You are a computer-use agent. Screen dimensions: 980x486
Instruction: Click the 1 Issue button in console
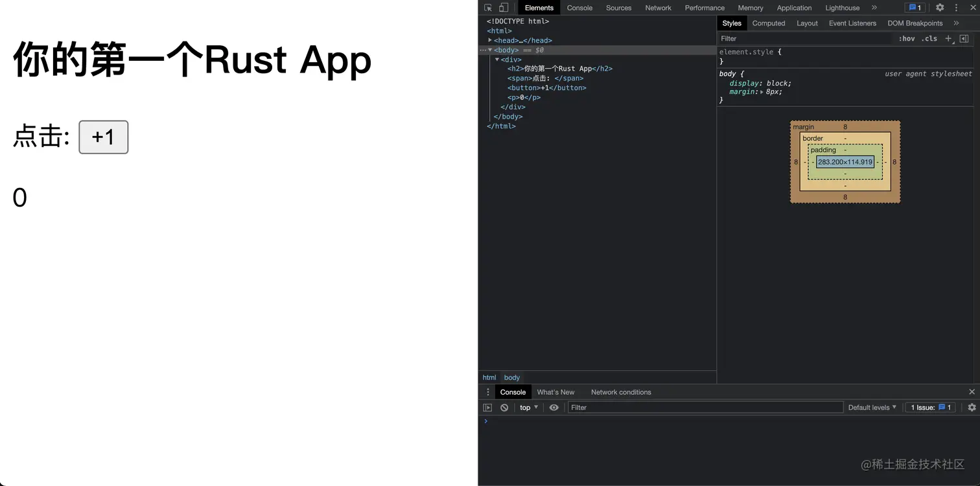pos(931,408)
